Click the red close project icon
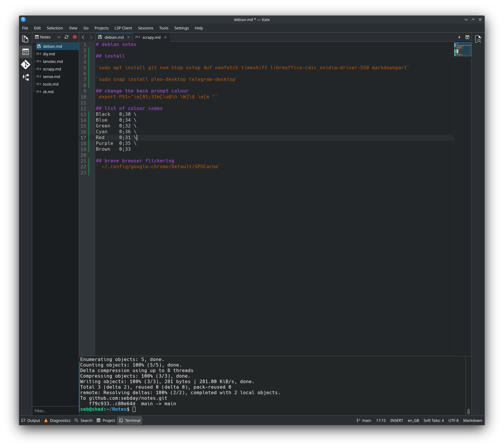This screenshot has height=448, width=504. tap(75, 37)
